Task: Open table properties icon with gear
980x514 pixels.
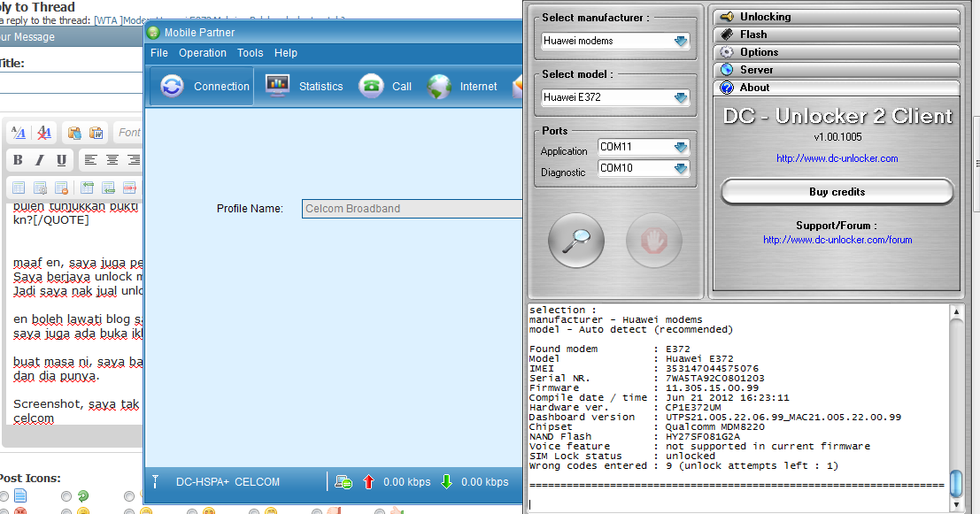Action: point(40,188)
